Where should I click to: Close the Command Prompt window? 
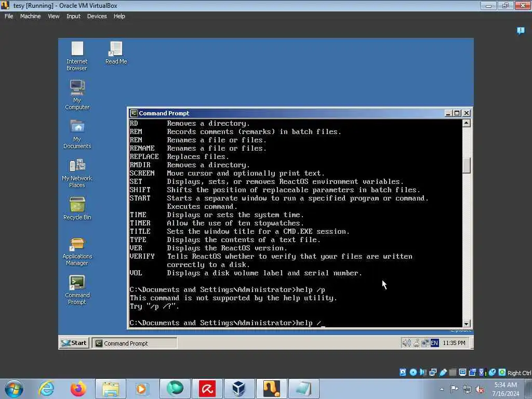click(467, 113)
